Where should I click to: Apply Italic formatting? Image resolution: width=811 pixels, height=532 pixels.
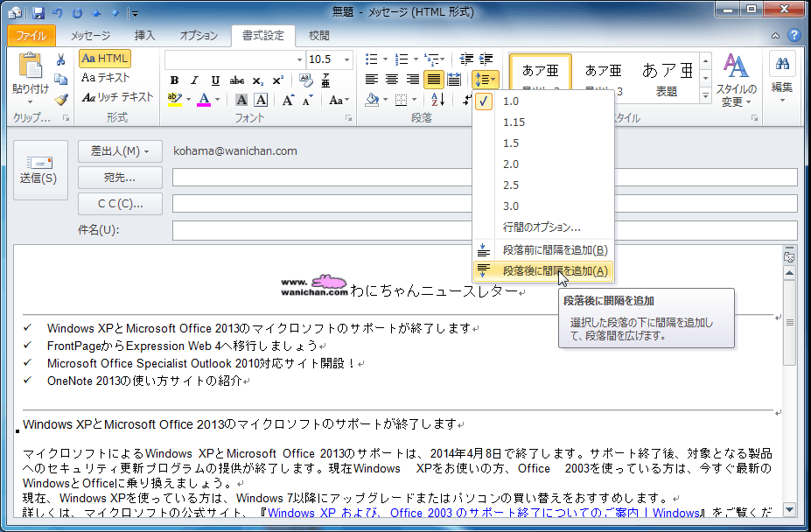click(x=194, y=80)
